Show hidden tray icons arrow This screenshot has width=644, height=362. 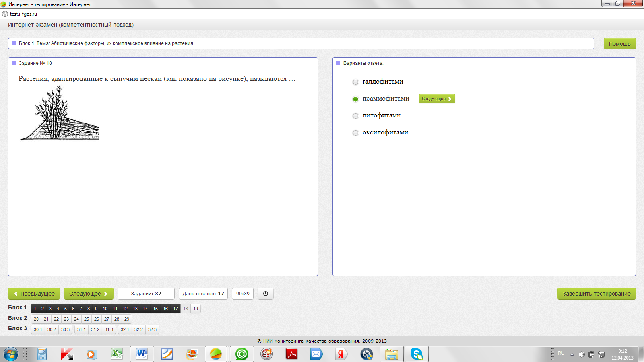(x=572, y=354)
